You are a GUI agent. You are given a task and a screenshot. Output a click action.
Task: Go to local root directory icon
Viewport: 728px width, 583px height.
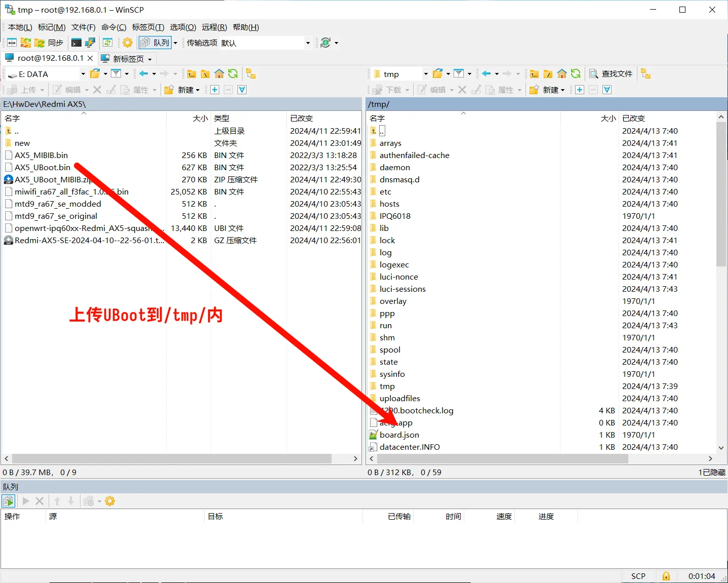205,74
